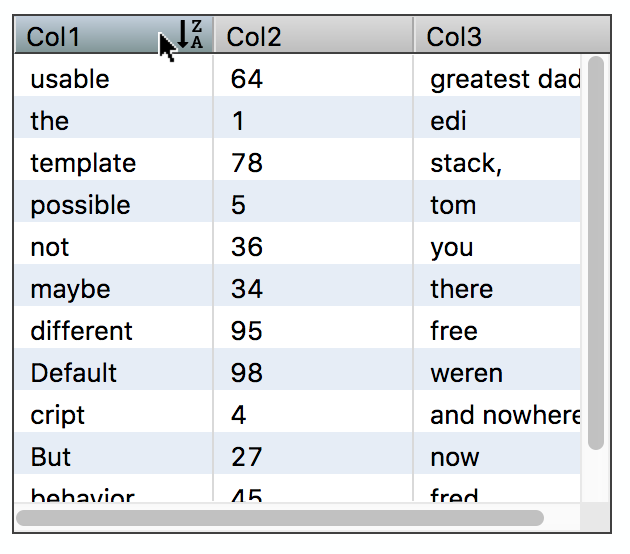The image size is (630, 554).
Task: Select the 'Default' cell
Action: pos(74,373)
